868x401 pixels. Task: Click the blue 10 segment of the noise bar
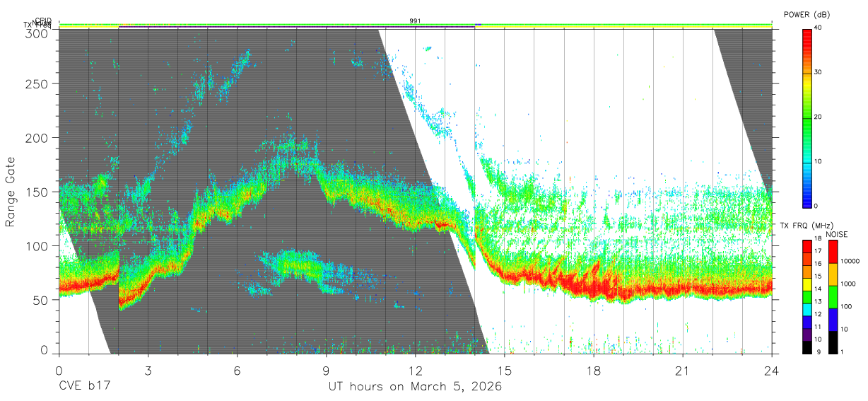click(x=833, y=320)
